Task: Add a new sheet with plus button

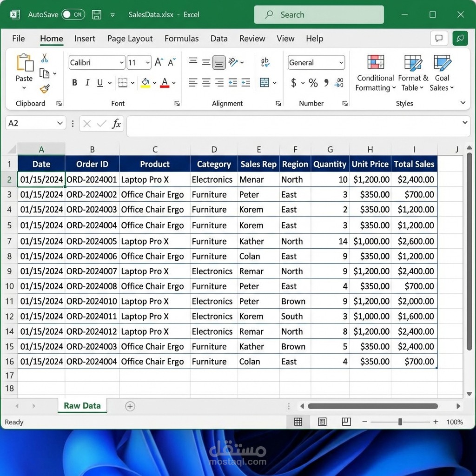Action: pyautogui.click(x=130, y=406)
